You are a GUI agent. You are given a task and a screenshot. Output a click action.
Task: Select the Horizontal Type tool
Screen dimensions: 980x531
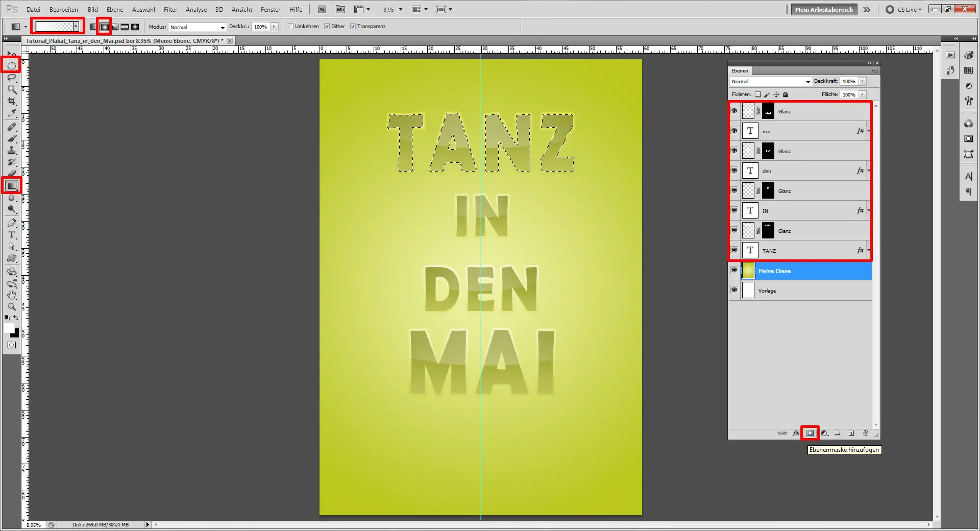click(x=11, y=235)
